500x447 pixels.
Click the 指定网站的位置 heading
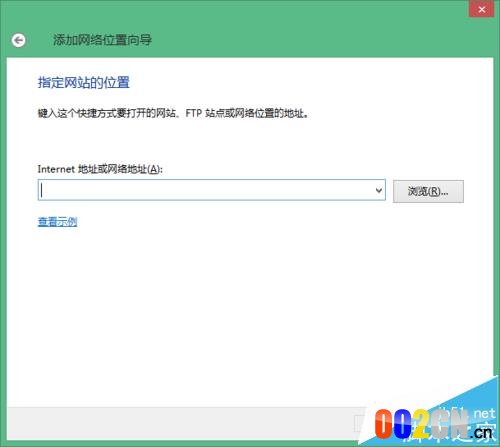point(84,83)
